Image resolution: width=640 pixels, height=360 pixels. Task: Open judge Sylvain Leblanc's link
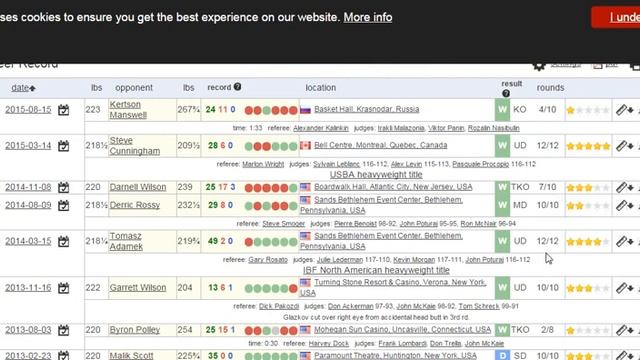coord(336,164)
